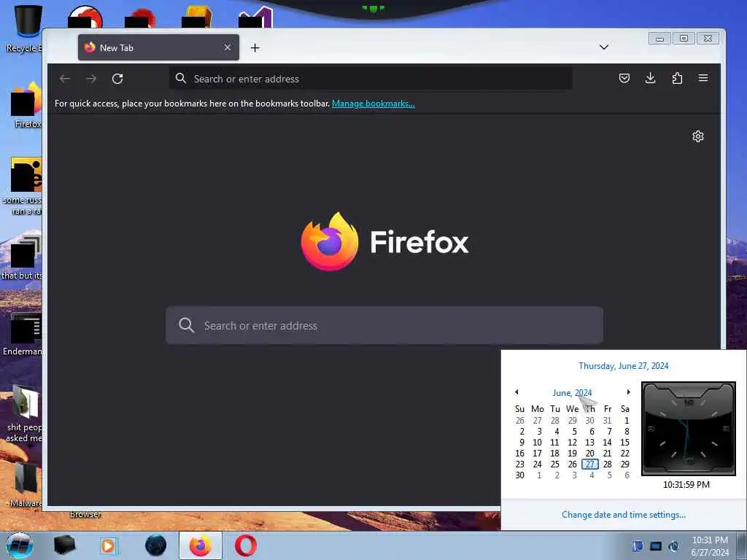The image size is (747, 560).
Task: Select June 15 in the calendar
Action: pyautogui.click(x=624, y=442)
